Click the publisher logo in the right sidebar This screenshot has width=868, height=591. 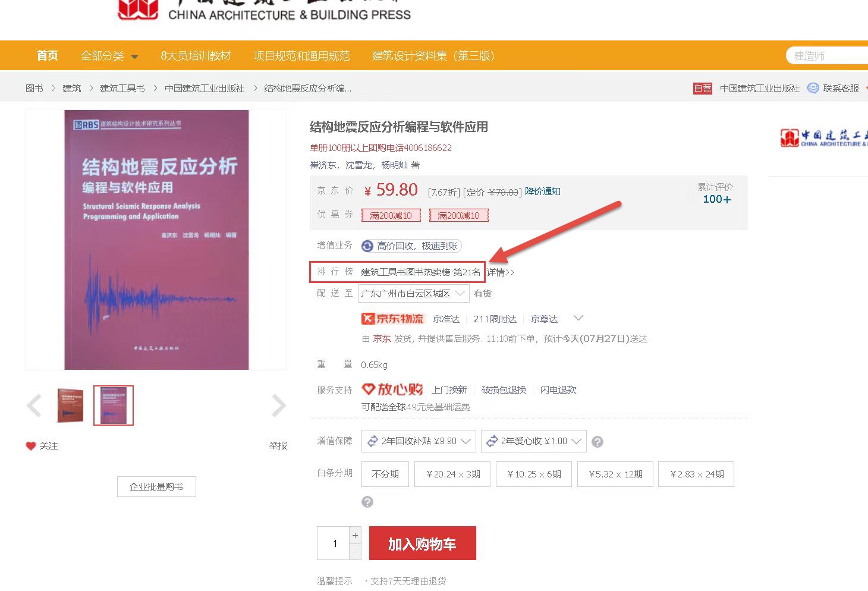[x=824, y=138]
